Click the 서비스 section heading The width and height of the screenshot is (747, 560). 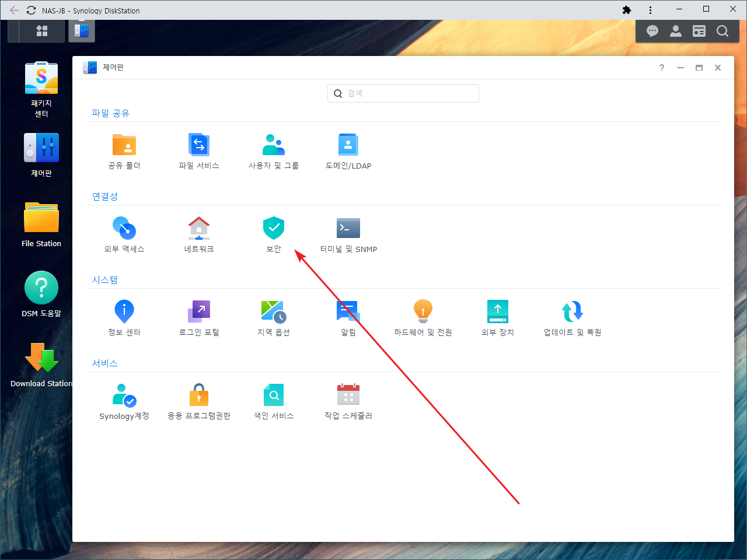105,363
